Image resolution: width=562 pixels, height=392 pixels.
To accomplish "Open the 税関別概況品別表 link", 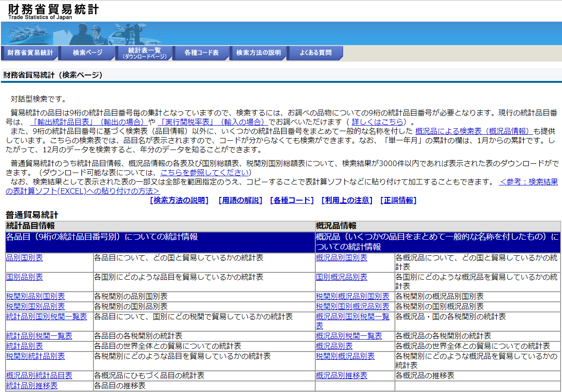I will [x=345, y=356].
